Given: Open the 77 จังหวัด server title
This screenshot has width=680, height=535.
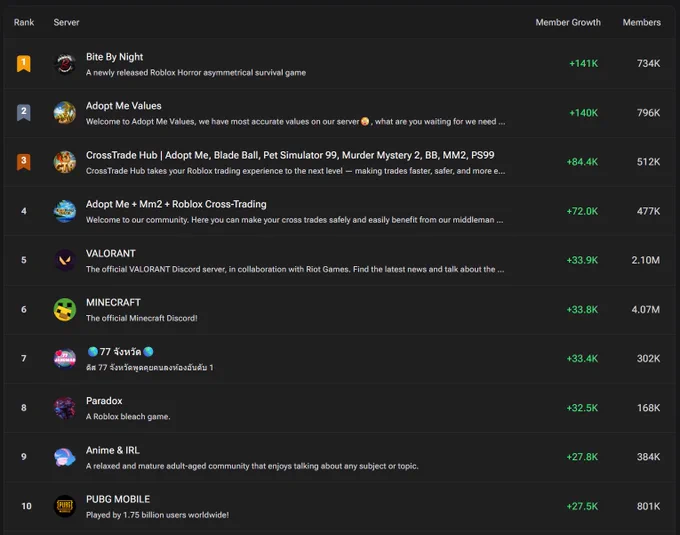Looking at the screenshot, I should pyautogui.click(x=121, y=352).
